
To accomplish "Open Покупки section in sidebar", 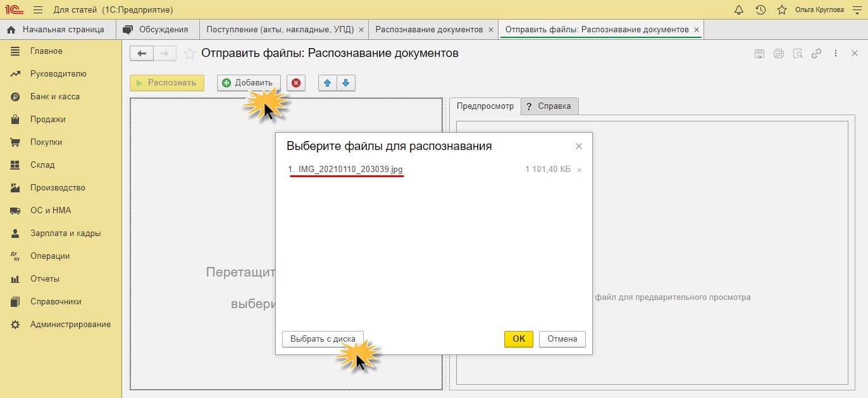I will coord(61,142).
